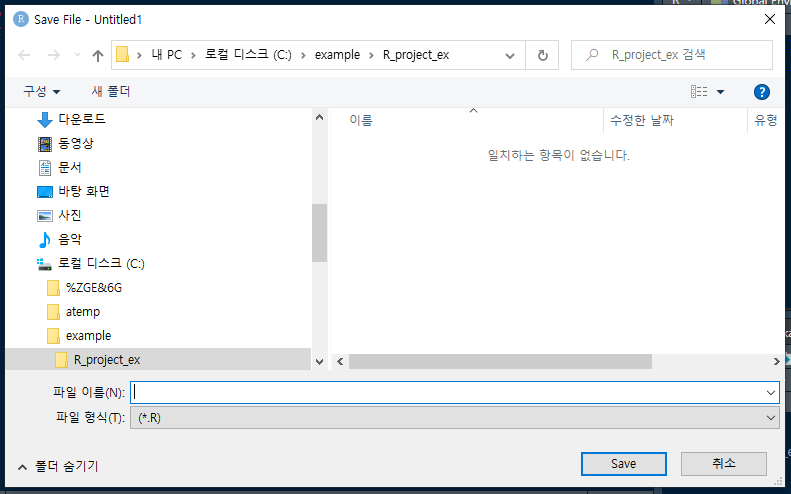Sort by '유형' column header

[x=766, y=120]
